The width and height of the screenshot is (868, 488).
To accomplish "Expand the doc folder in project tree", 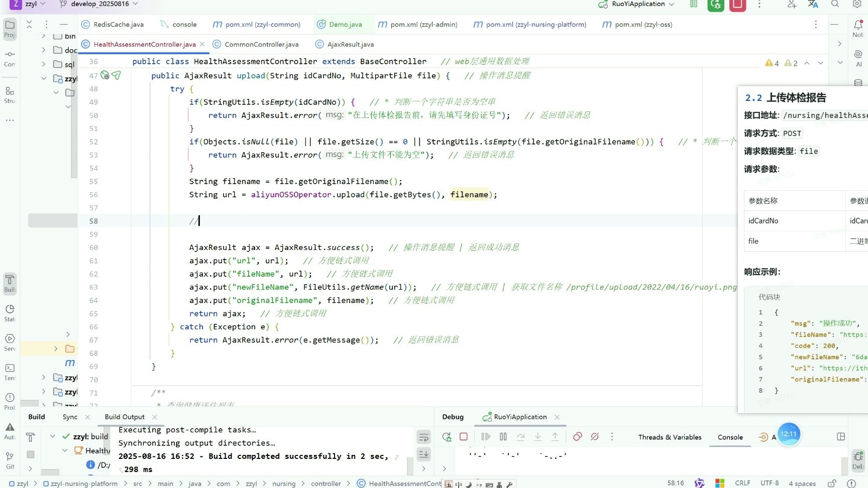I will (44, 50).
